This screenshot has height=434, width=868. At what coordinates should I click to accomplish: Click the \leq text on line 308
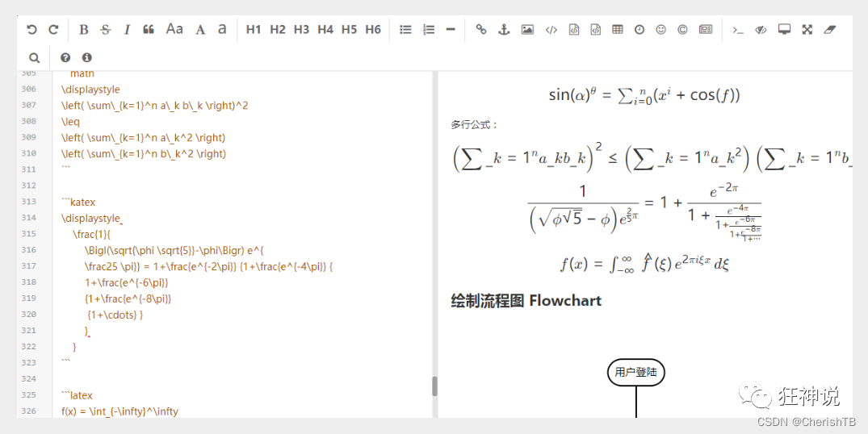[70, 122]
